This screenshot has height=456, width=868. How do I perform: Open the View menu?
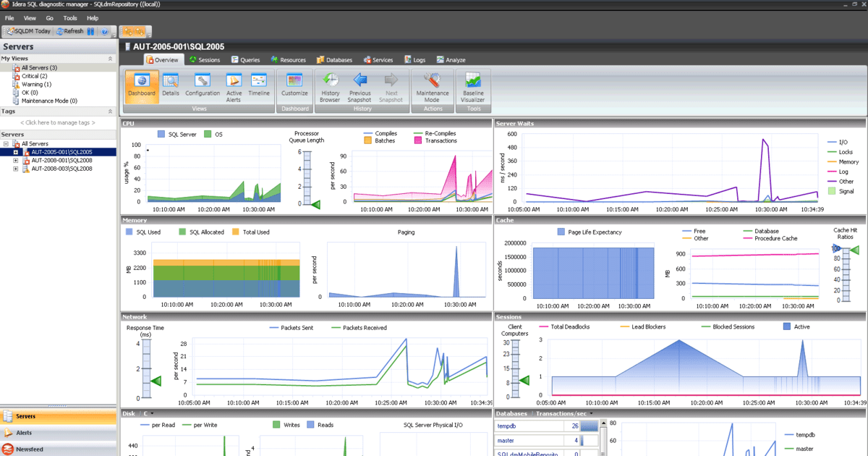click(x=30, y=17)
